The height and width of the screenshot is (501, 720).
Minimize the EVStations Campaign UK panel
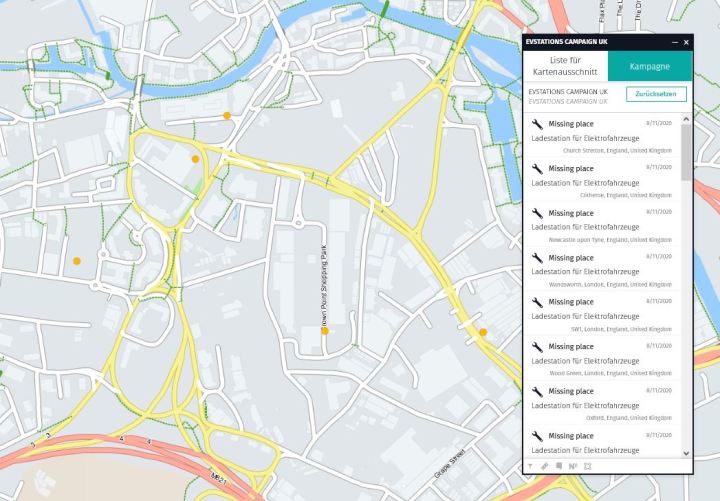pyautogui.click(x=674, y=42)
